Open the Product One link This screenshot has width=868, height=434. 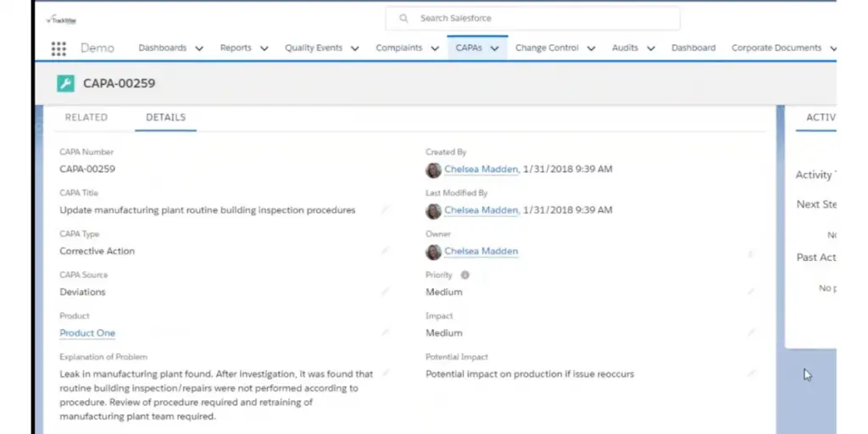tap(87, 333)
